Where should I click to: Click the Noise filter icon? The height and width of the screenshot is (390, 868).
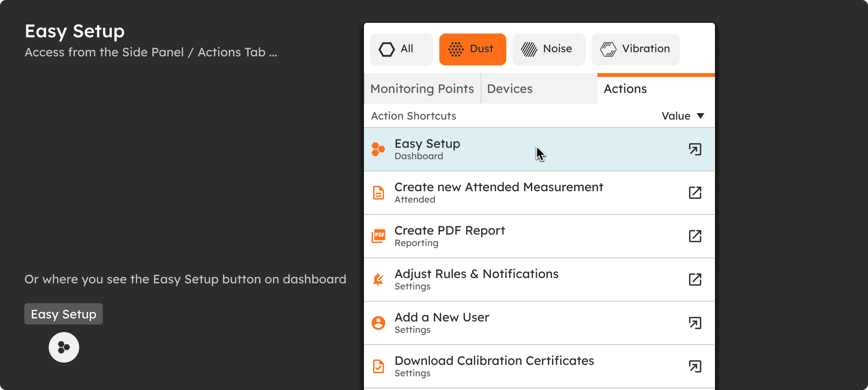click(x=529, y=49)
